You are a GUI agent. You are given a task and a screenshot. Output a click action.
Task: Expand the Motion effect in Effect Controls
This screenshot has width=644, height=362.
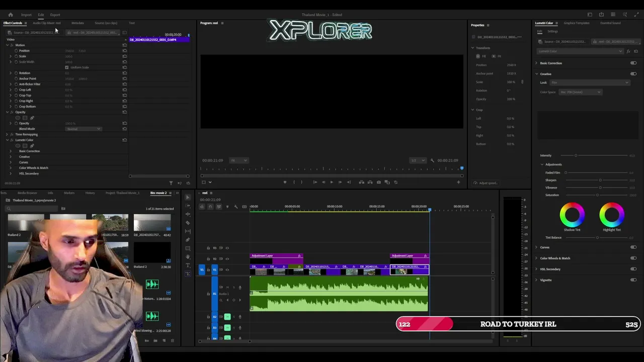(x=7, y=45)
